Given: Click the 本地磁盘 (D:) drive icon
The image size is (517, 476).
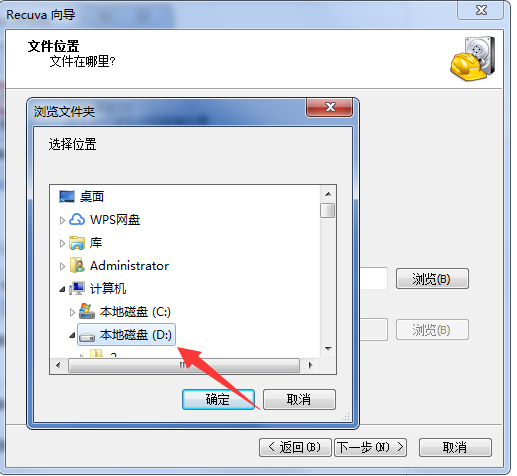Looking at the screenshot, I should click(x=87, y=336).
